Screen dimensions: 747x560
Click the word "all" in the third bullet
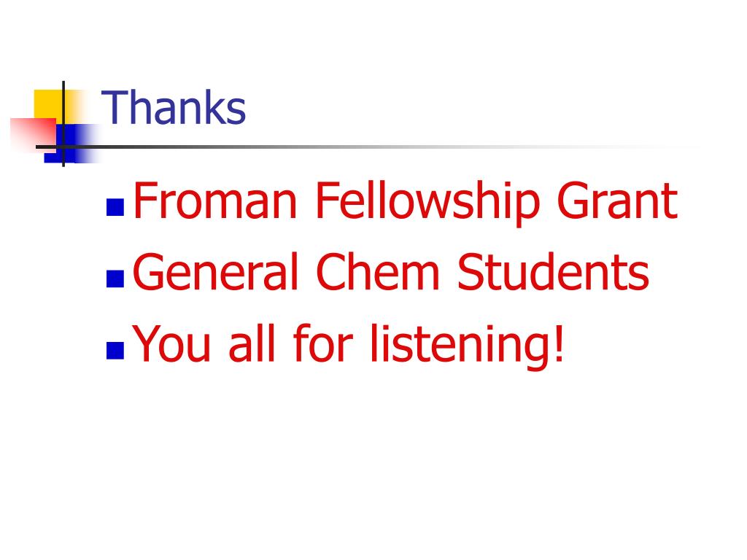pos(252,342)
